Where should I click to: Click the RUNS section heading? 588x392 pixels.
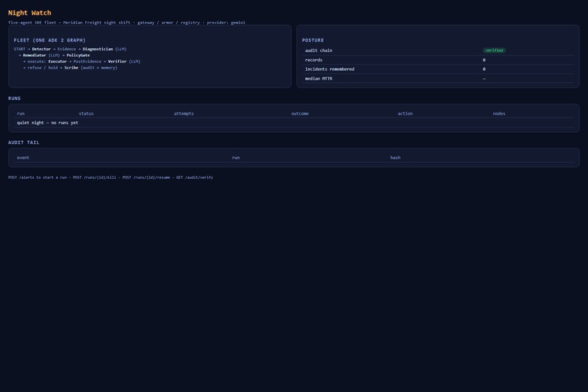[x=15, y=99]
